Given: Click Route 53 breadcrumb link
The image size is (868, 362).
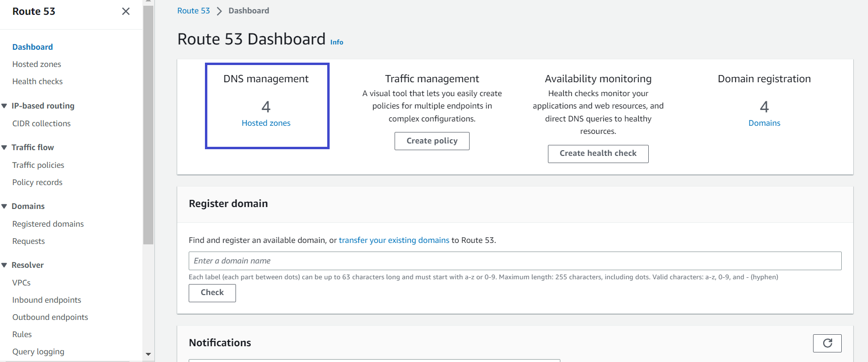Looking at the screenshot, I should tap(193, 11).
